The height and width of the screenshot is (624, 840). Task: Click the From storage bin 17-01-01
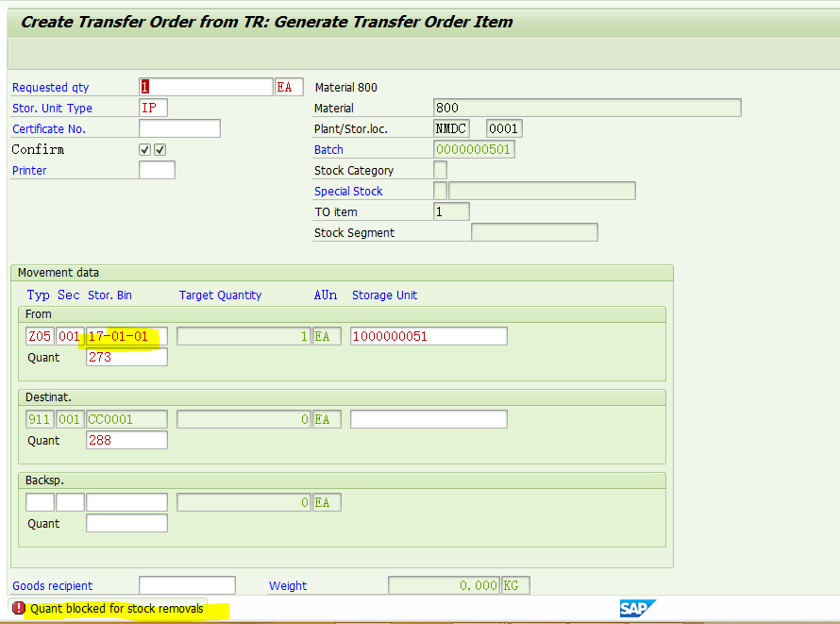coord(126,336)
